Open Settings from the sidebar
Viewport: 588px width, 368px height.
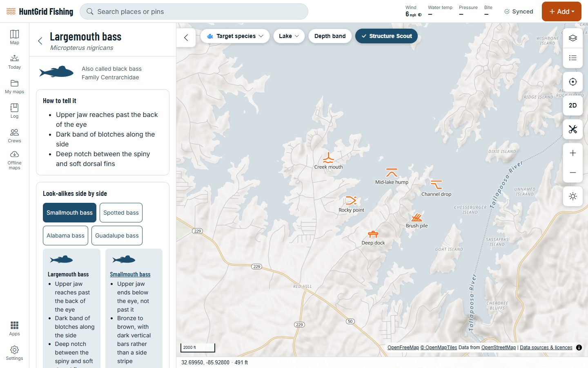14,353
